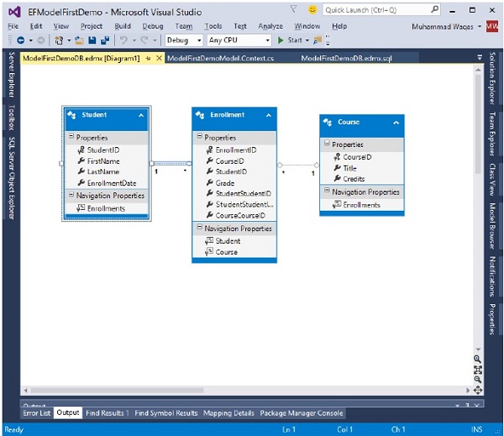This screenshot has height=436, width=504.
Task: Click the Save icon in toolbar
Action: (92, 40)
